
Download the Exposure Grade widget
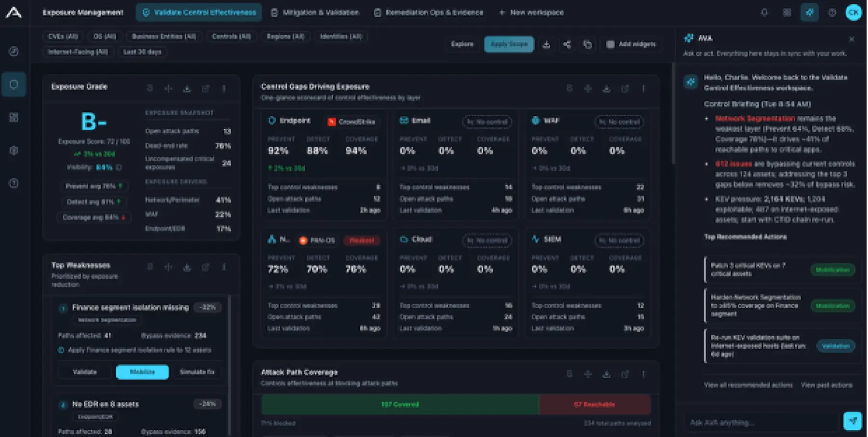187,89
